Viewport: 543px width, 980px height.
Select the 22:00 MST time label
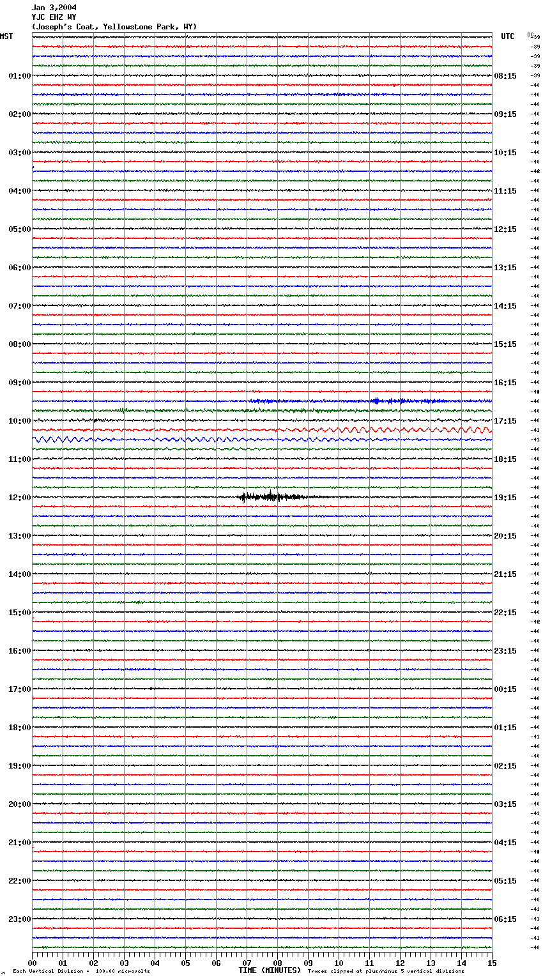tap(20, 881)
